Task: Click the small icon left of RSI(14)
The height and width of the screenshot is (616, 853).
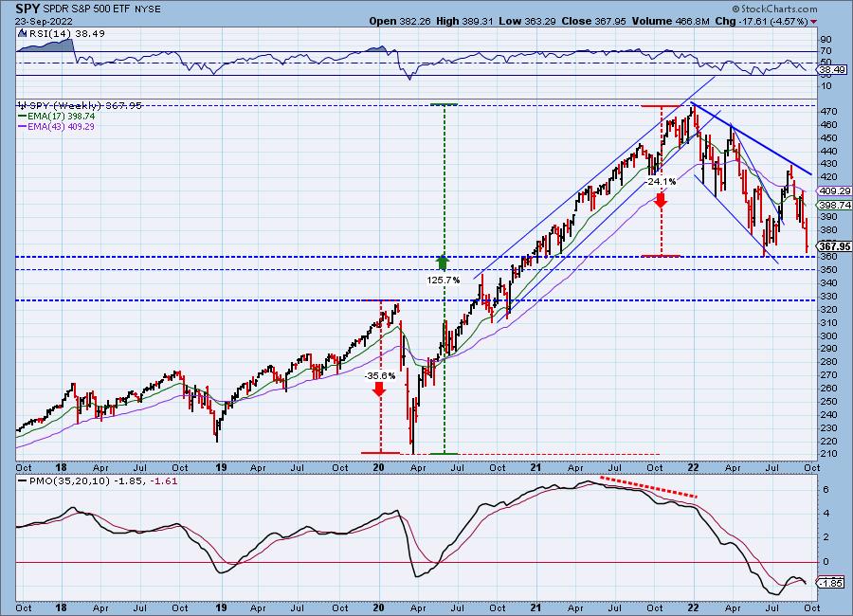Action: (x=23, y=33)
